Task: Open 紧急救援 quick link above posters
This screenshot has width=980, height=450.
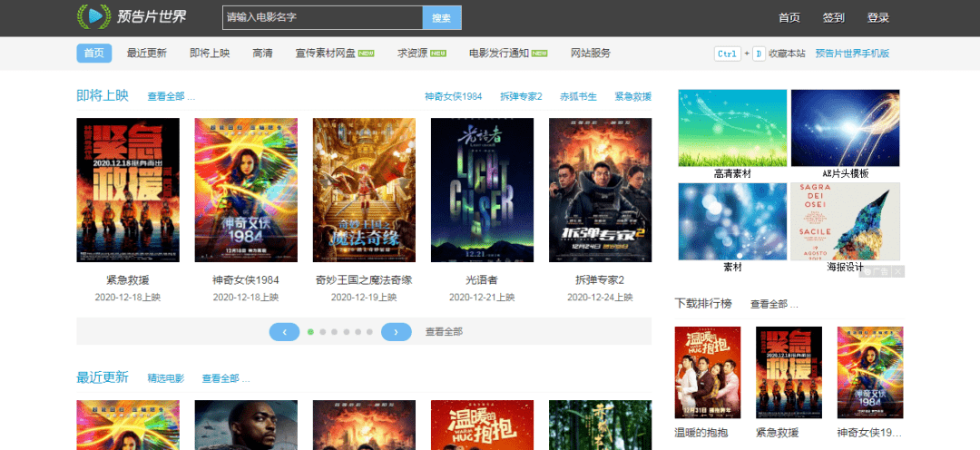Action: [633, 97]
